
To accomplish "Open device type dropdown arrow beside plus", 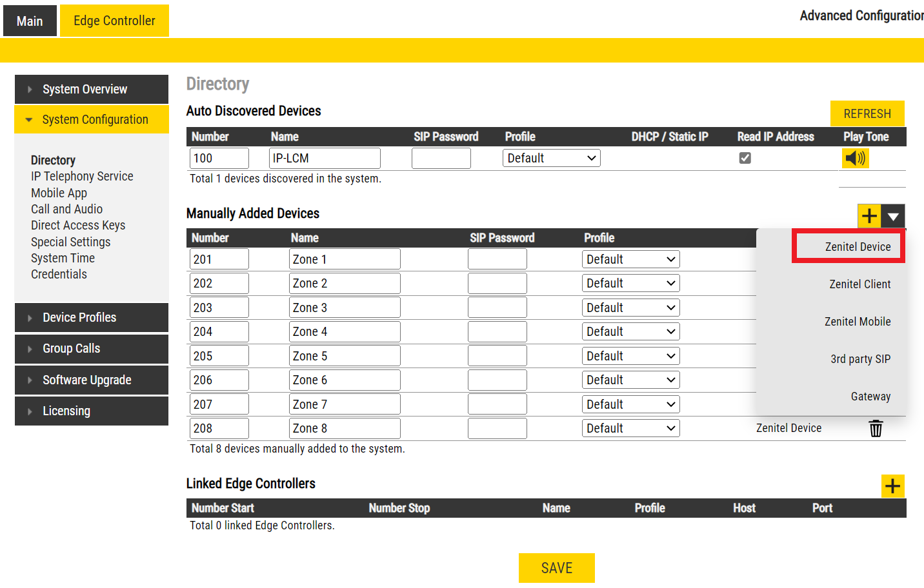I will tap(893, 216).
